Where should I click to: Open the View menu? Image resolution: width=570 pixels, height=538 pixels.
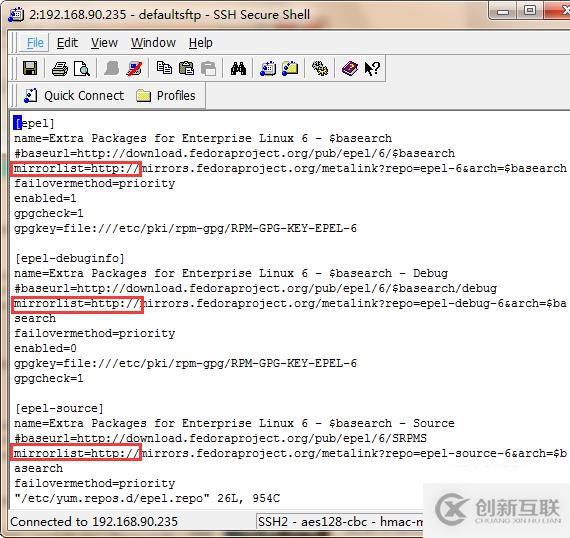tap(104, 43)
